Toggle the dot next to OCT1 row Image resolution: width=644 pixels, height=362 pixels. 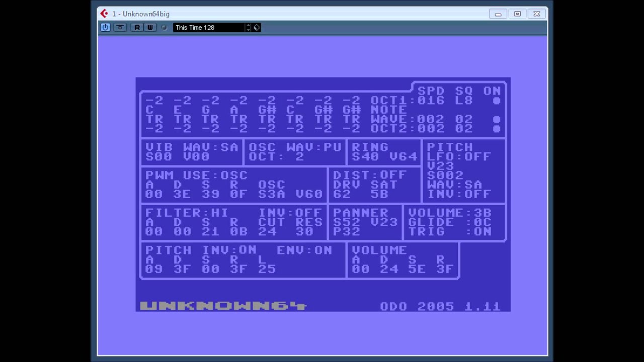497,101
